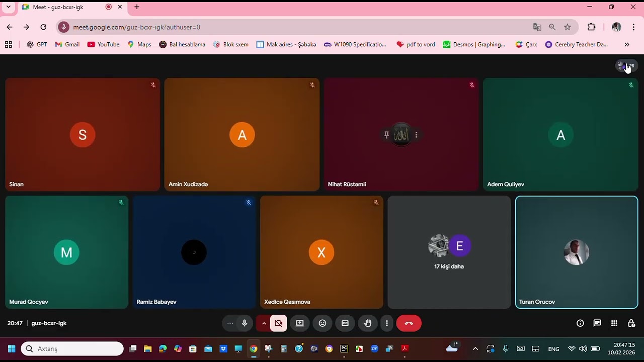Screen dimensions: 644x362
Task: Open the Desmos | Graphing bookmark
Action: click(x=474, y=44)
